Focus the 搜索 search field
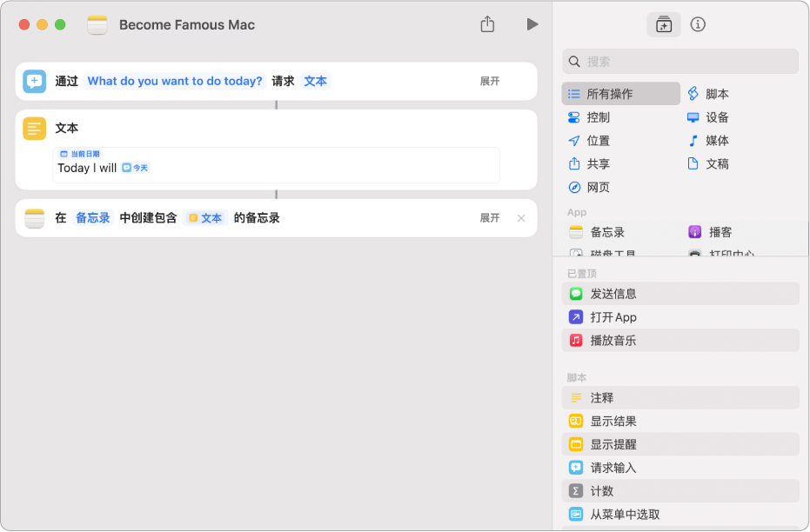The image size is (810, 532). point(680,62)
